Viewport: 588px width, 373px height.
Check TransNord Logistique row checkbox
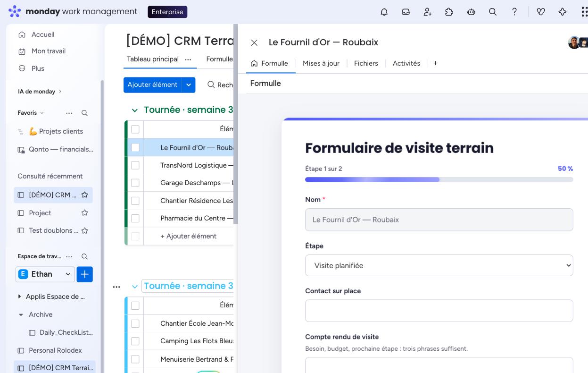pyautogui.click(x=135, y=165)
